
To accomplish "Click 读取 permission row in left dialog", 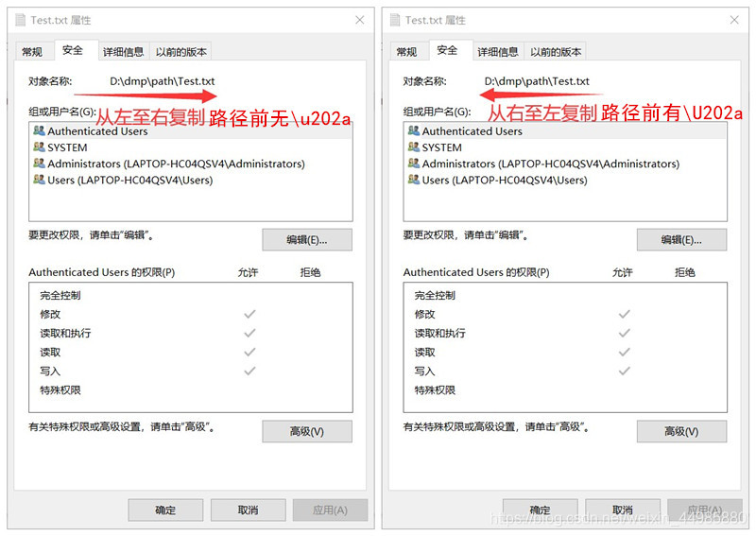I will 191,353.
